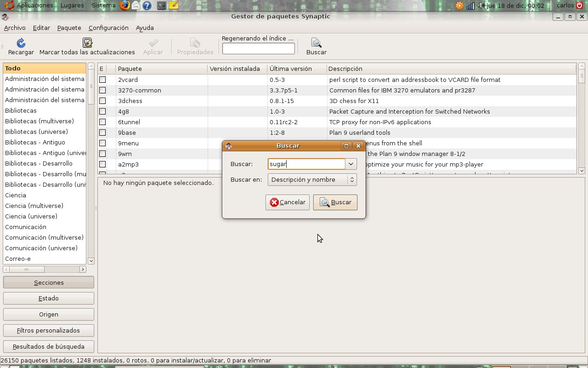Open the Lugares panel menu
588x368 pixels.
pos(72,6)
